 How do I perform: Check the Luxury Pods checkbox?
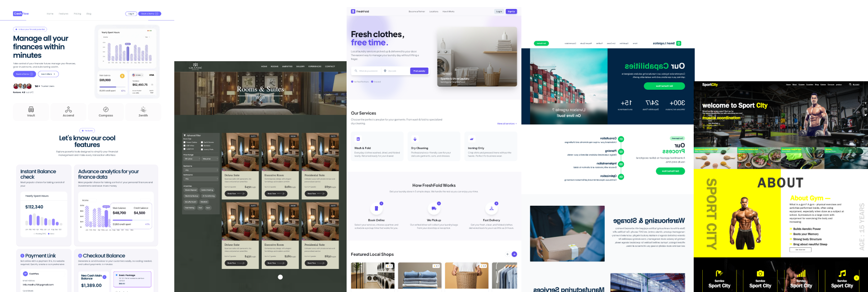(202, 150)
